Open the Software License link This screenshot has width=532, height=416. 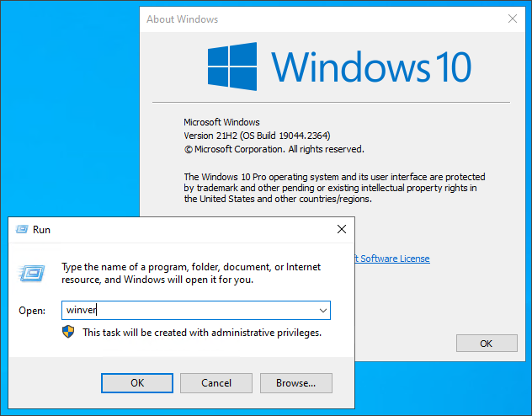point(392,259)
